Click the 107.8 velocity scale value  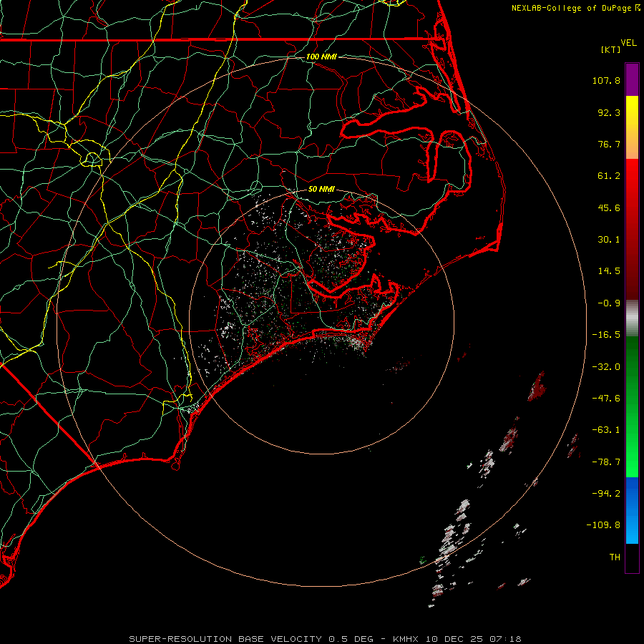[606, 80]
